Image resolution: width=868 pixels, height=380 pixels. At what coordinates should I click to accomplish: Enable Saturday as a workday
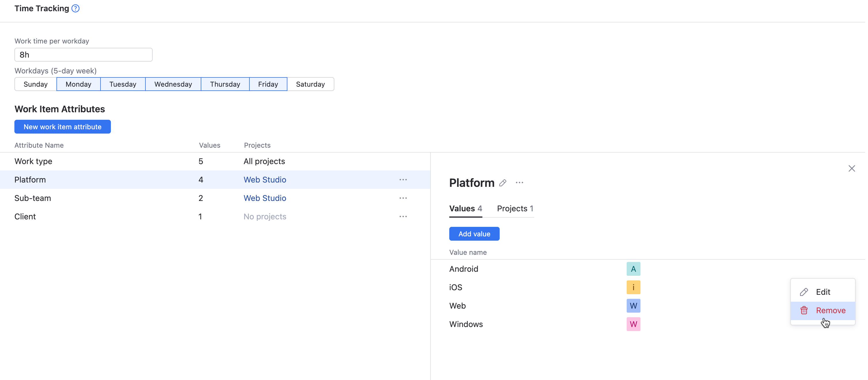[310, 84]
